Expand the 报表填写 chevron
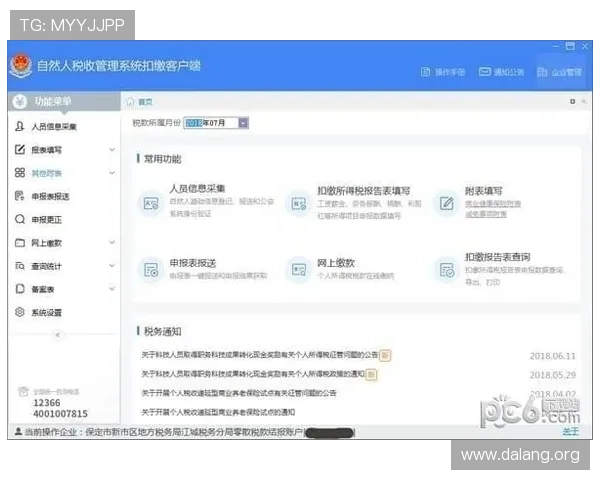Viewport: 600px width, 480px height. (112, 149)
